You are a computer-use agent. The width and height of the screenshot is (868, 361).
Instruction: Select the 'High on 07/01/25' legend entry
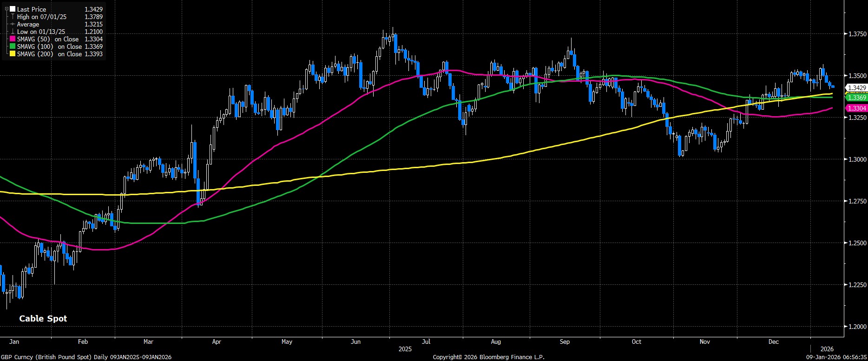click(42, 17)
